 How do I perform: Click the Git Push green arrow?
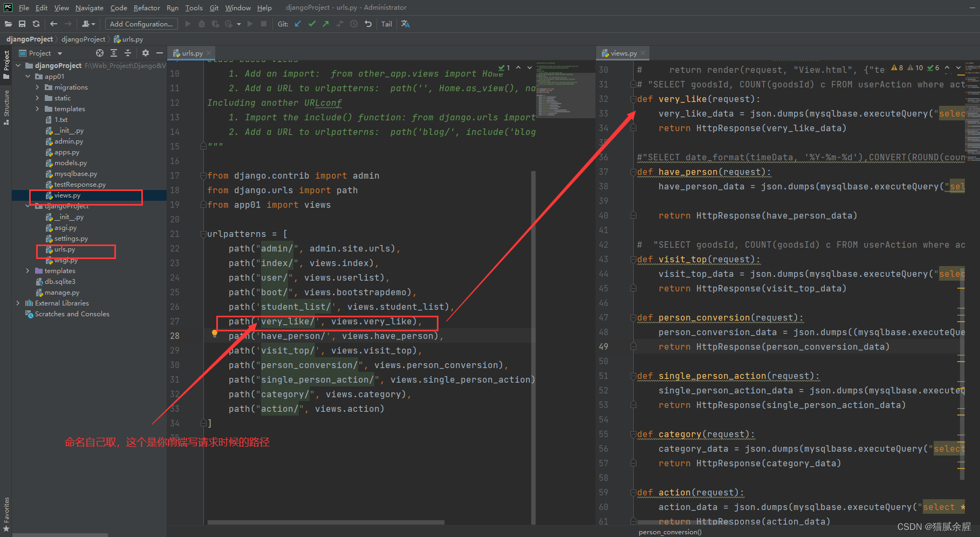[x=326, y=24]
